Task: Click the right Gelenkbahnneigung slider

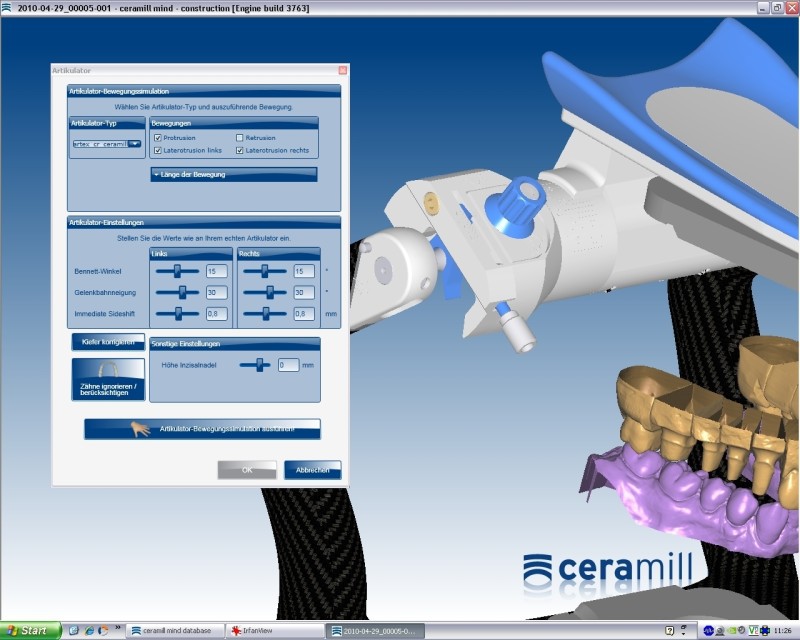Action: 266,292
